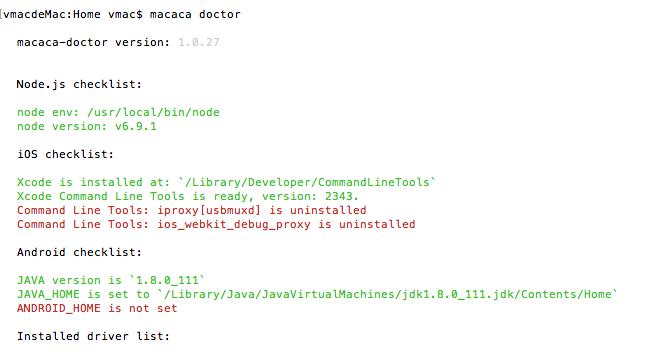The height and width of the screenshot is (364, 664).
Task: Click the node env path /usr/local/bin/node
Action: point(153,112)
